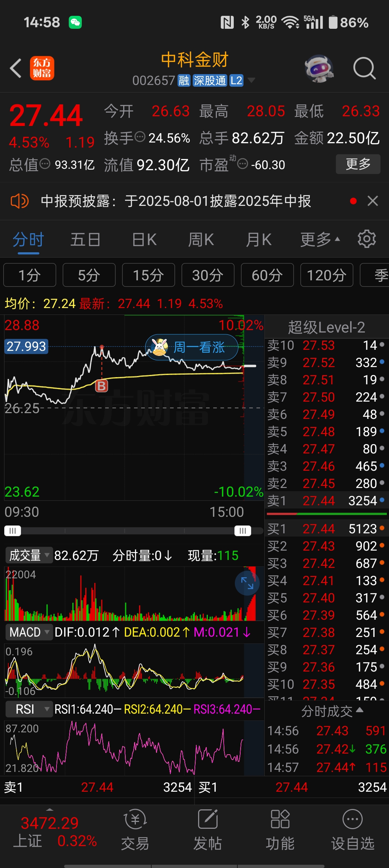
Task: Tap the 总值 info smiley icon
Action: tap(45, 164)
